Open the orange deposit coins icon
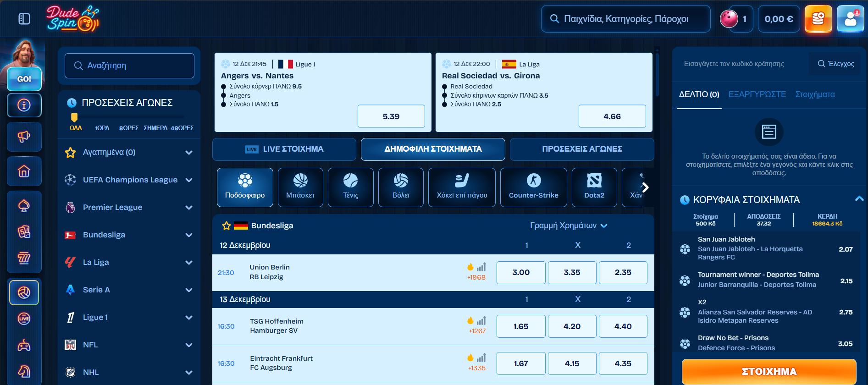The image size is (868, 385). (x=818, y=19)
